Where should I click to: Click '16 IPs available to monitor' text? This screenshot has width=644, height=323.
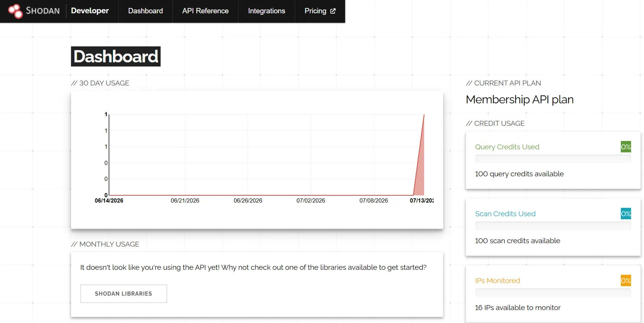tap(518, 308)
